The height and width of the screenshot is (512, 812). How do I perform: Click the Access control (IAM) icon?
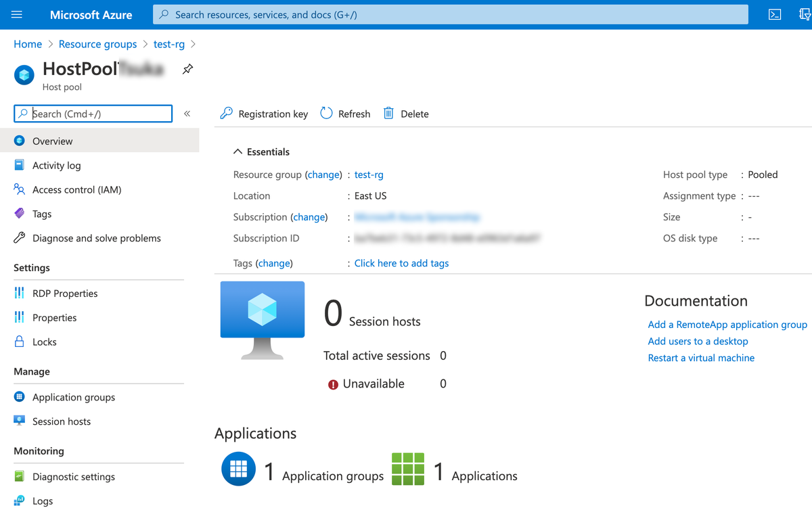[x=20, y=189]
